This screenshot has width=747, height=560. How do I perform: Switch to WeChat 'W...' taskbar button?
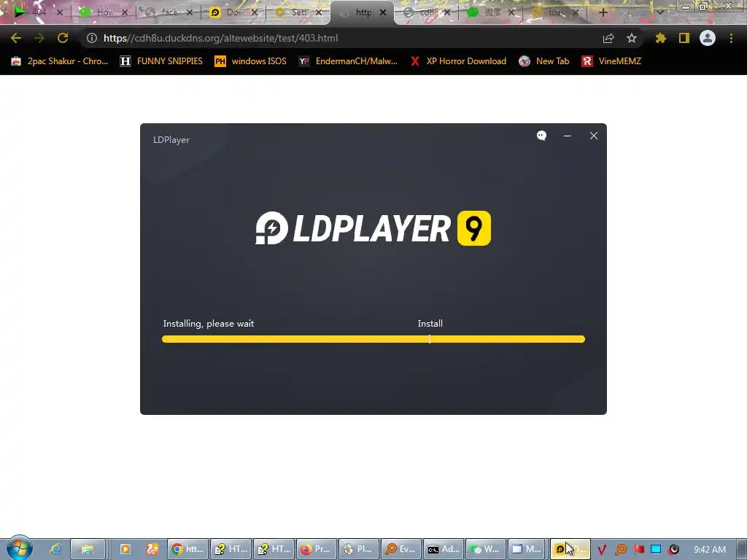point(486,549)
